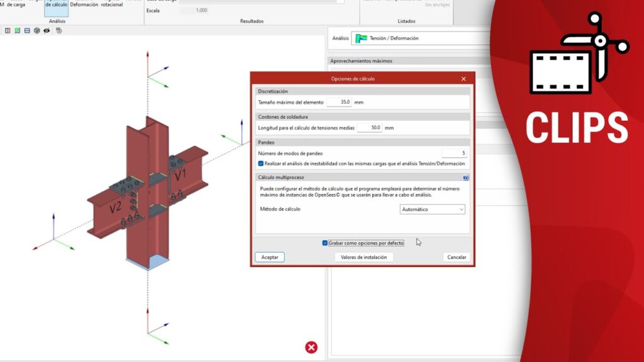Click the 'Tamaño máximo del elemento' input field
The height and width of the screenshot is (362, 644).
339,102
